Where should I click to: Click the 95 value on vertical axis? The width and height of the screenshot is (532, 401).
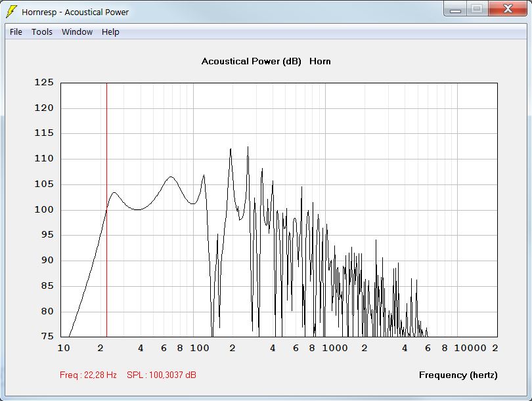pos(47,234)
